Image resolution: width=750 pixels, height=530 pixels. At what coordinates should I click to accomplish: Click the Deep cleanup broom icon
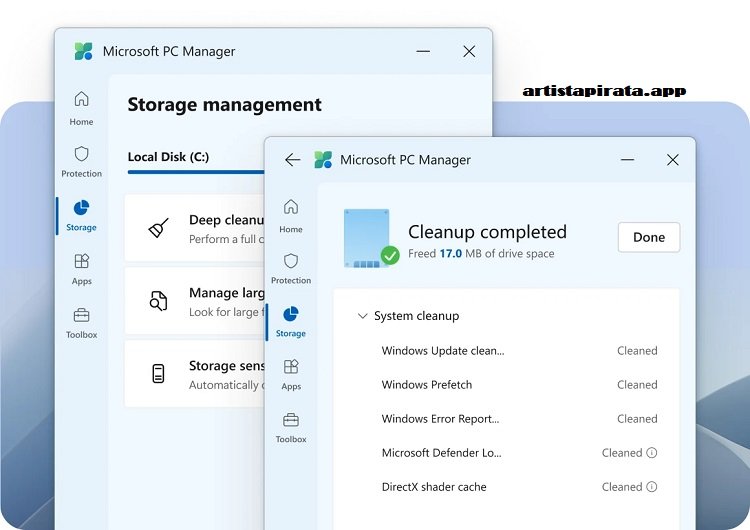pos(158,228)
